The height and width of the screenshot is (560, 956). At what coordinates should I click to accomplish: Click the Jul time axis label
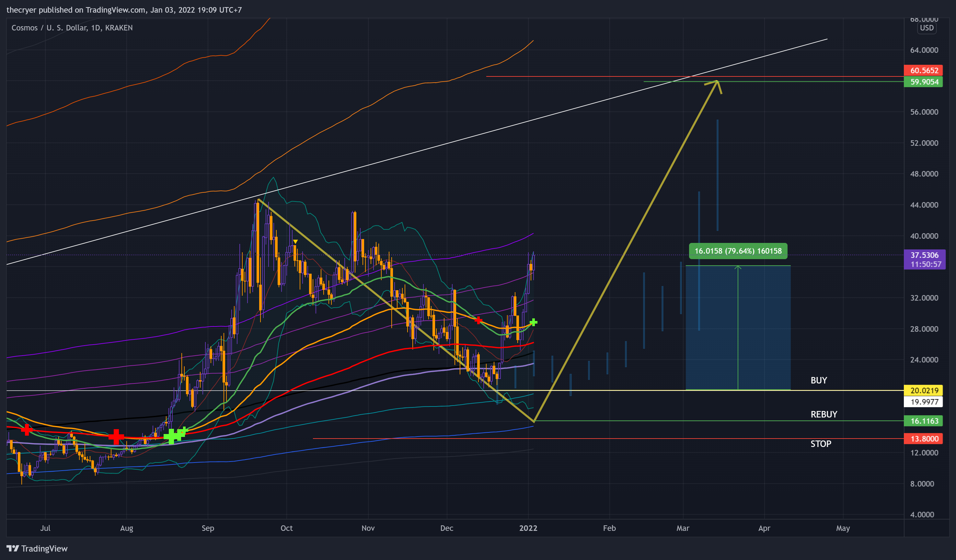coord(45,528)
